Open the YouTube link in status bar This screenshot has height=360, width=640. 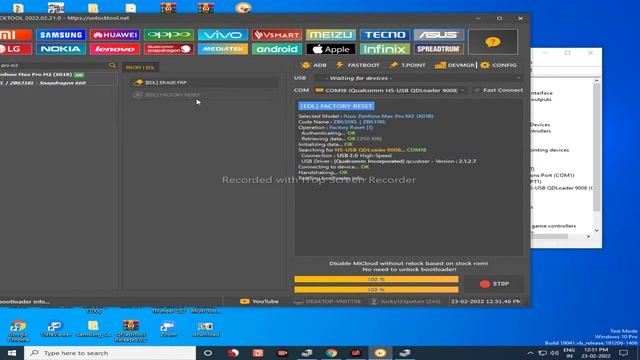pyautogui.click(x=260, y=301)
